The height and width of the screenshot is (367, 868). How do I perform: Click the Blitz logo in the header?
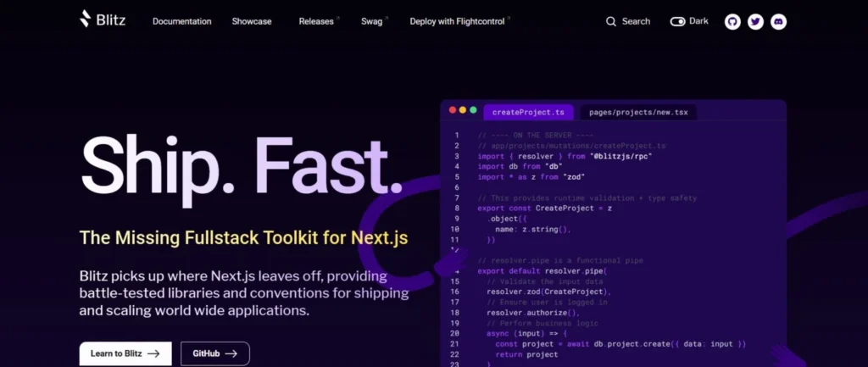(103, 20)
